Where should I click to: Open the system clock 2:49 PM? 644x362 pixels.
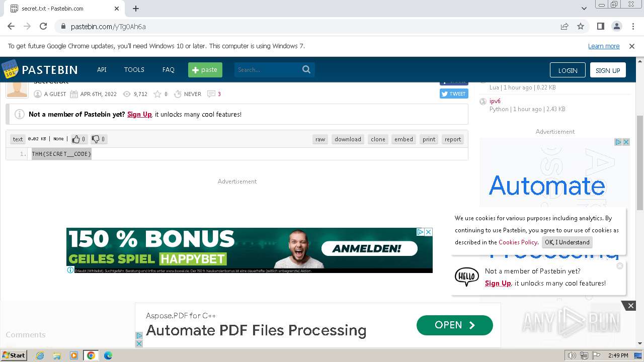point(618,355)
